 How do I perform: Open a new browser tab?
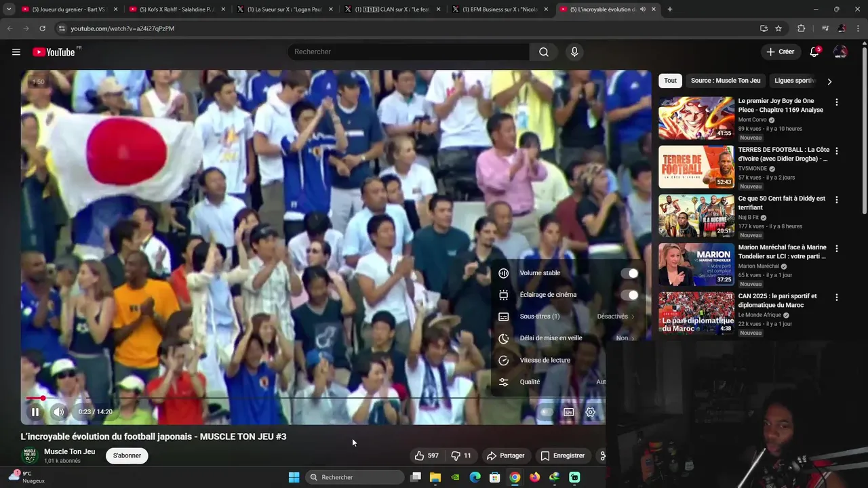pos(670,9)
